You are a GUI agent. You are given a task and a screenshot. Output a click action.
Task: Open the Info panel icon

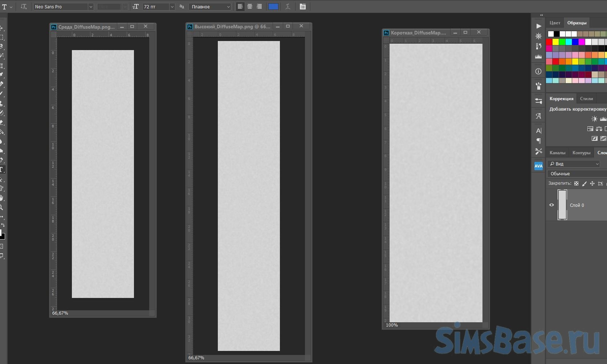click(538, 71)
